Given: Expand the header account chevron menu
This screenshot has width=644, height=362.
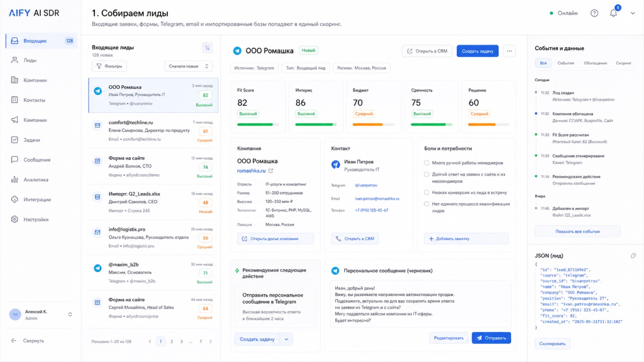Looking at the screenshot, I should [x=633, y=13].
